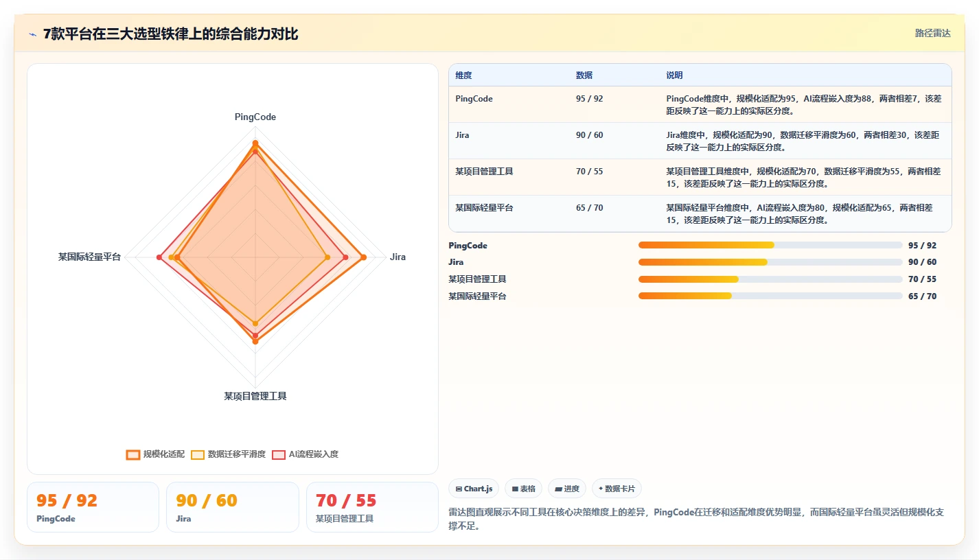The width and height of the screenshot is (979, 560).
Task: Click the orange PingCode point on radar
Action: pos(255,143)
